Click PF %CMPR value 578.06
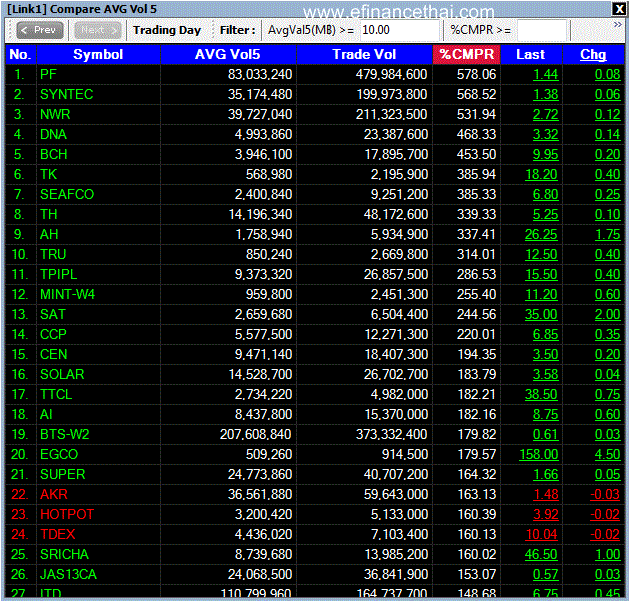 click(476, 74)
